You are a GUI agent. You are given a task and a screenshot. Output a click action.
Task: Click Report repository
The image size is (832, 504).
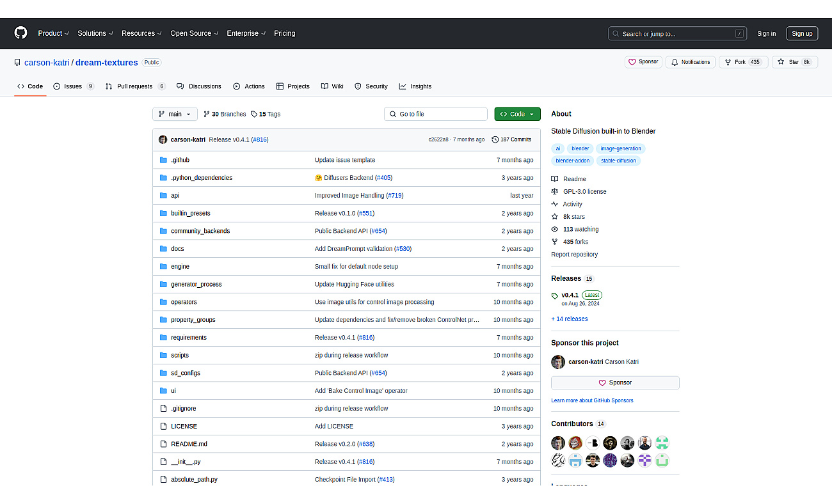coord(575,255)
